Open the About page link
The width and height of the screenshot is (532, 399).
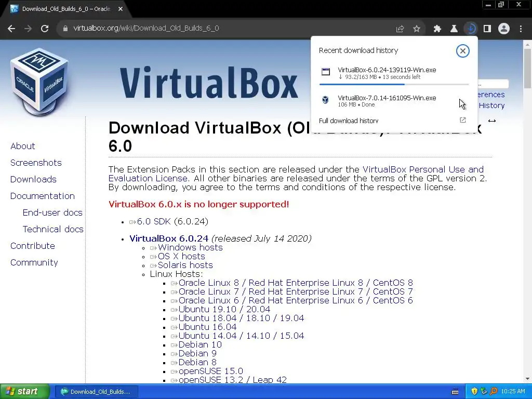click(x=23, y=146)
